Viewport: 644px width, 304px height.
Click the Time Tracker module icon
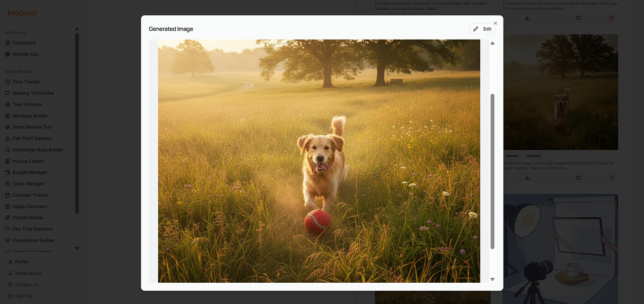click(8, 82)
